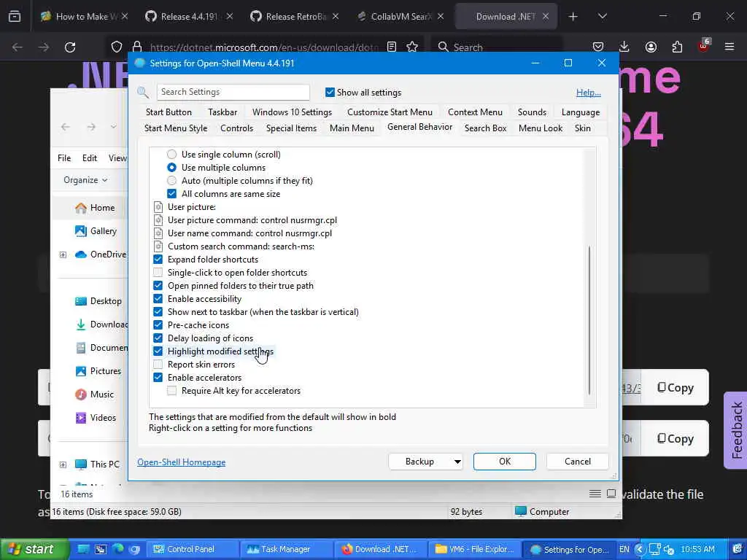The image size is (747, 560).
Task: Click Cancel in Open-Shell settings
Action: pyautogui.click(x=578, y=462)
